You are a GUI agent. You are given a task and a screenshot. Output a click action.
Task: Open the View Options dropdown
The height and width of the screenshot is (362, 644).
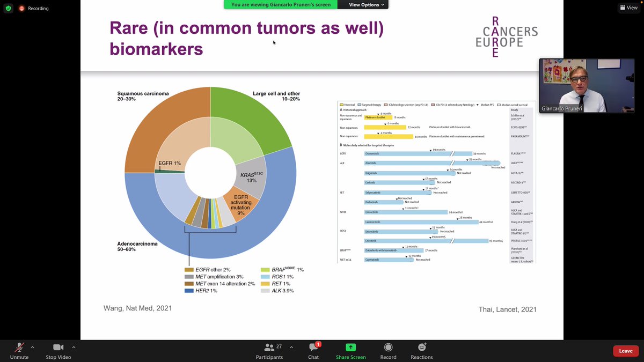pos(367,4)
